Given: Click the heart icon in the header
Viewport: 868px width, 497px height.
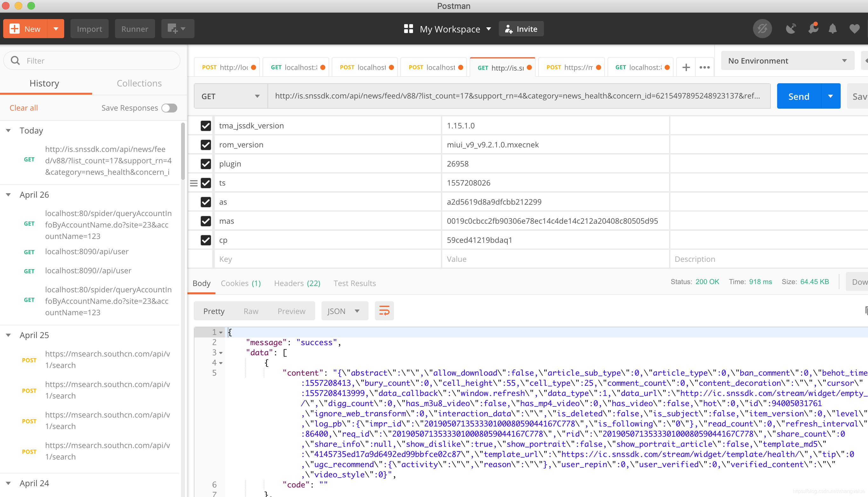Looking at the screenshot, I should coord(854,29).
